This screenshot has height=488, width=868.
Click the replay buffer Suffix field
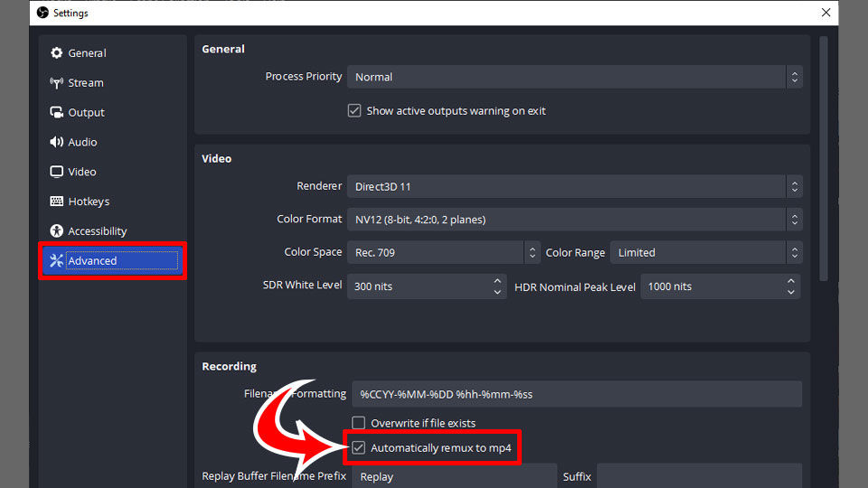tap(699, 476)
